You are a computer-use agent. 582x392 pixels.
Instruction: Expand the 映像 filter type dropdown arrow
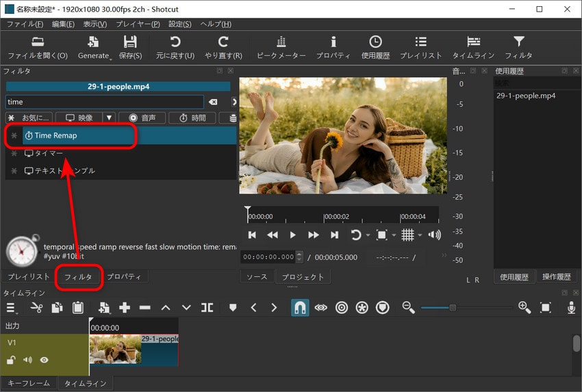[109, 118]
